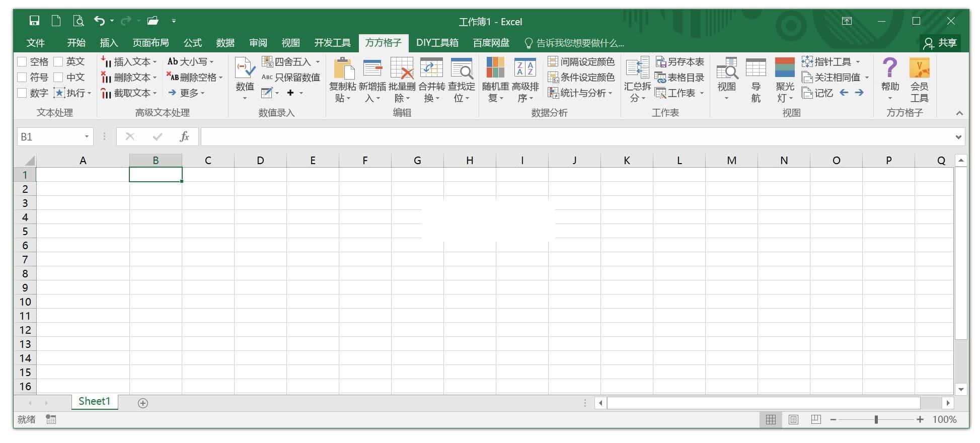Click the 复制粘贴 clipboard icon
Screen dimensions: 980x443
point(344,68)
